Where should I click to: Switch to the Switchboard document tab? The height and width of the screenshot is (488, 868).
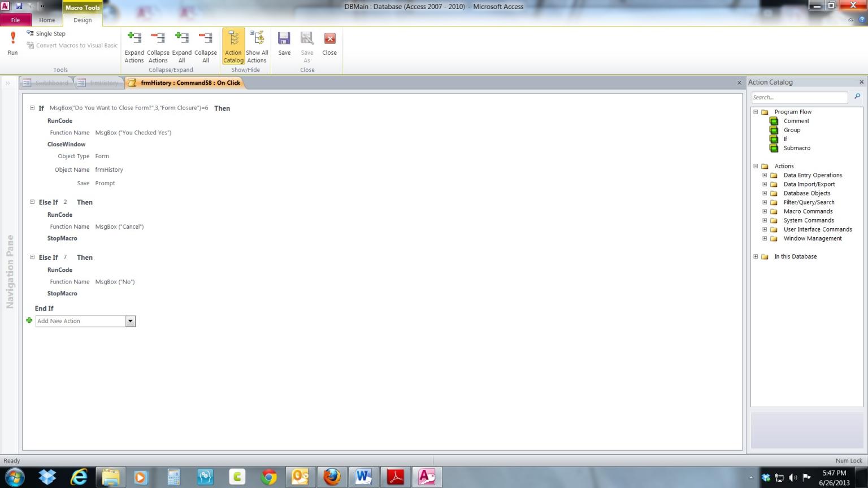(x=46, y=83)
